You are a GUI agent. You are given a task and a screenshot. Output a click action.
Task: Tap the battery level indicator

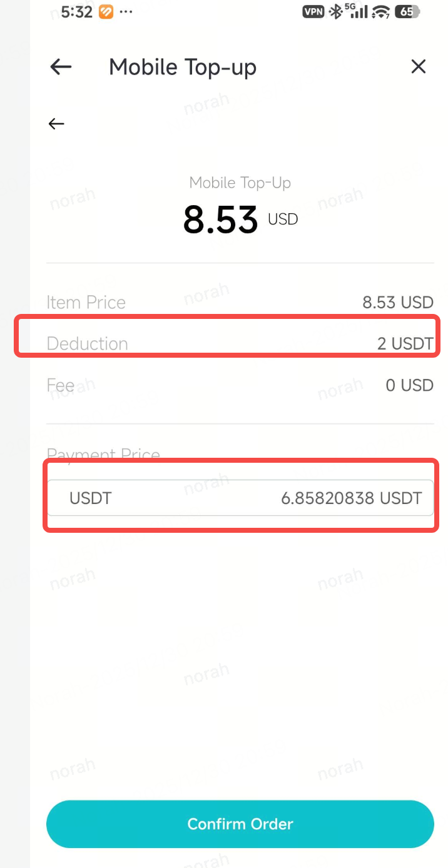coord(407,11)
